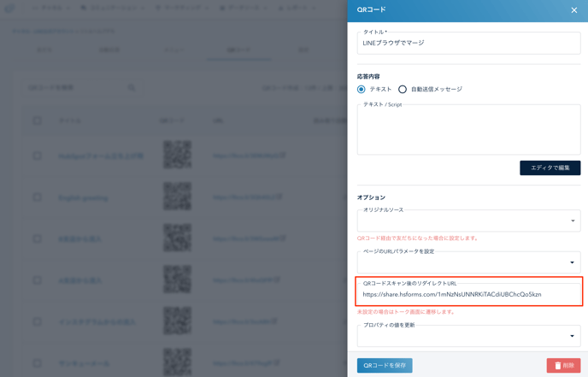The image size is (588, 377).
Task: Select the テキスト radio option
Action: tap(362, 89)
